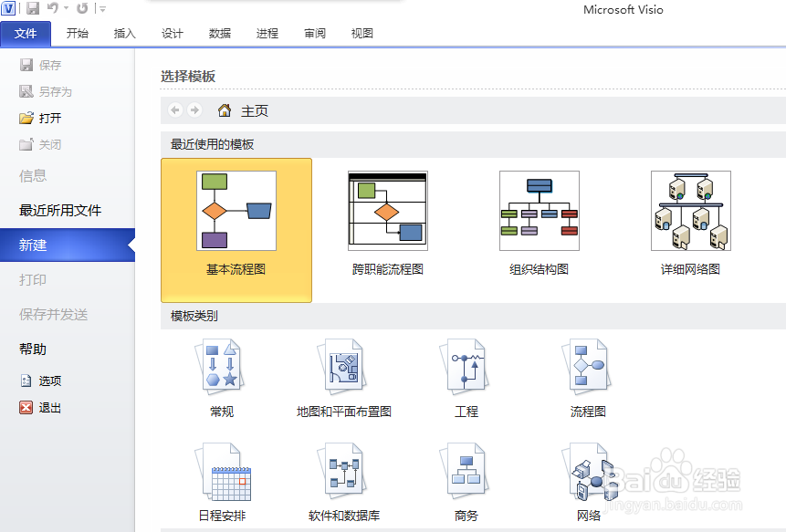Click the 主页 breadcrumb link
Screen dimensions: 786x532
[255, 110]
